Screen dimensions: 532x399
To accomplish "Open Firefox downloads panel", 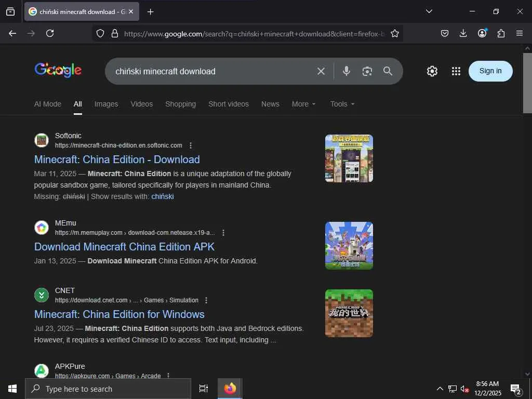I will pyautogui.click(x=463, y=33).
